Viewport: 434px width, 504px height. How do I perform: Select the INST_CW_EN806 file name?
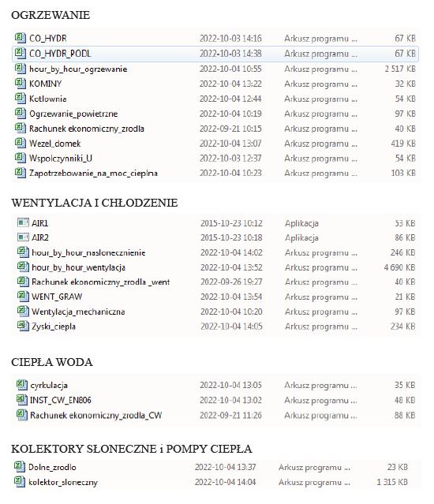(x=61, y=400)
